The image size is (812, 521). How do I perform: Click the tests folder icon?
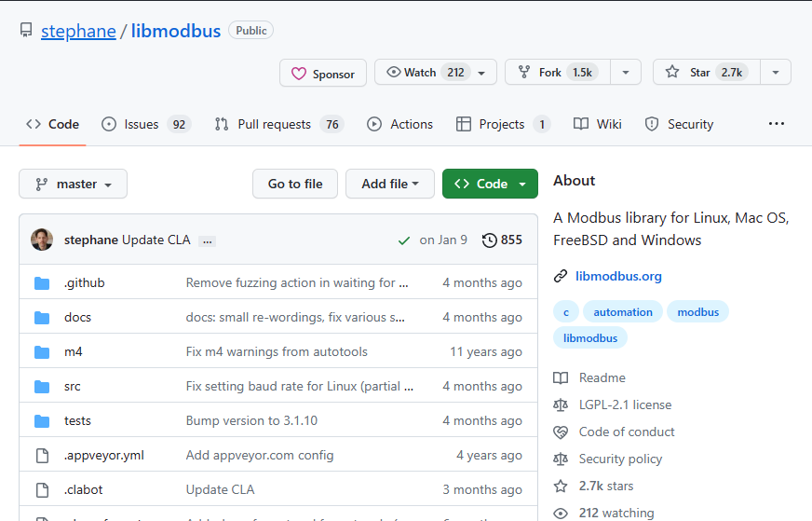point(42,421)
